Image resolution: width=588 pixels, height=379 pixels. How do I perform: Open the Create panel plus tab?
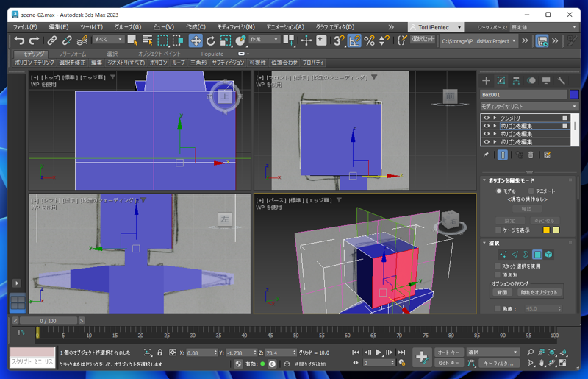486,81
